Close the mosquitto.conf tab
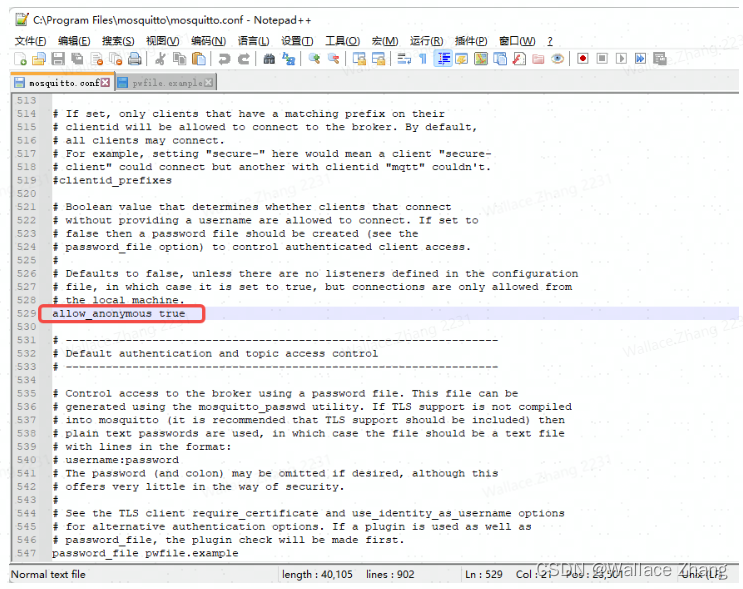 [106, 83]
